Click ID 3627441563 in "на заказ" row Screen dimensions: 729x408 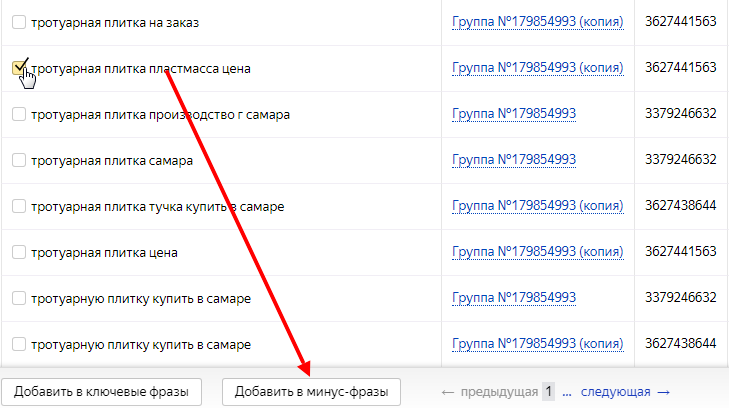coord(681,21)
